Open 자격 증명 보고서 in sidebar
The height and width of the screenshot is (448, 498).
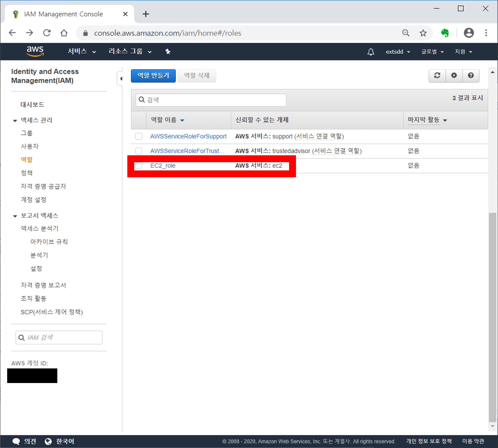pos(43,285)
